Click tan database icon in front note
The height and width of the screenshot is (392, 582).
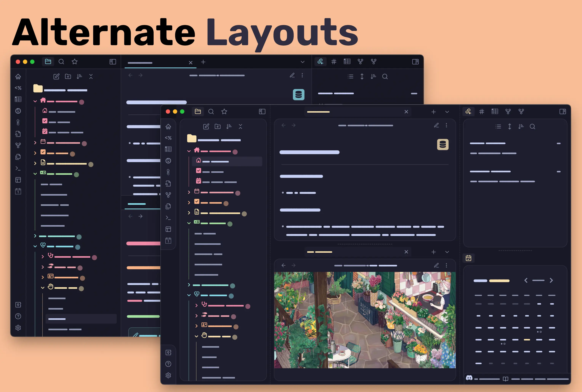[x=443, y=145]
